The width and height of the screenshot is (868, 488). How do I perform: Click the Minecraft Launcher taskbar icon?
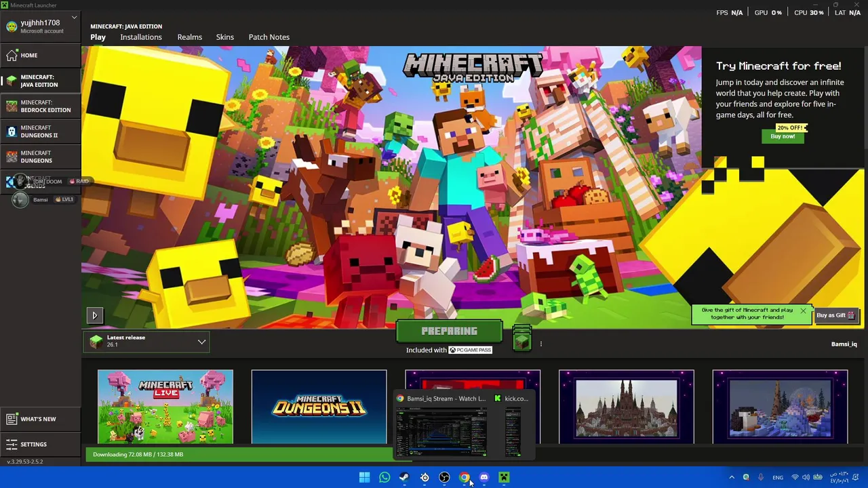504,478
